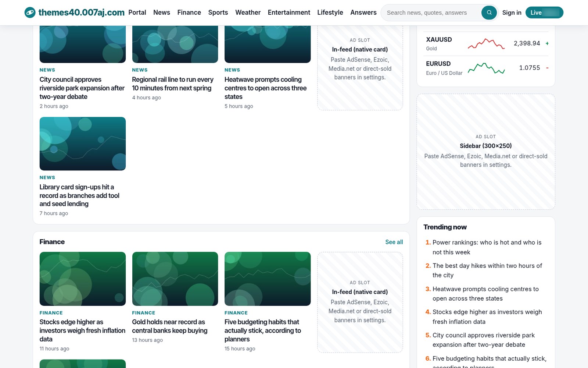Open the stocks edge higher thumbnail image

pos(83,279)
